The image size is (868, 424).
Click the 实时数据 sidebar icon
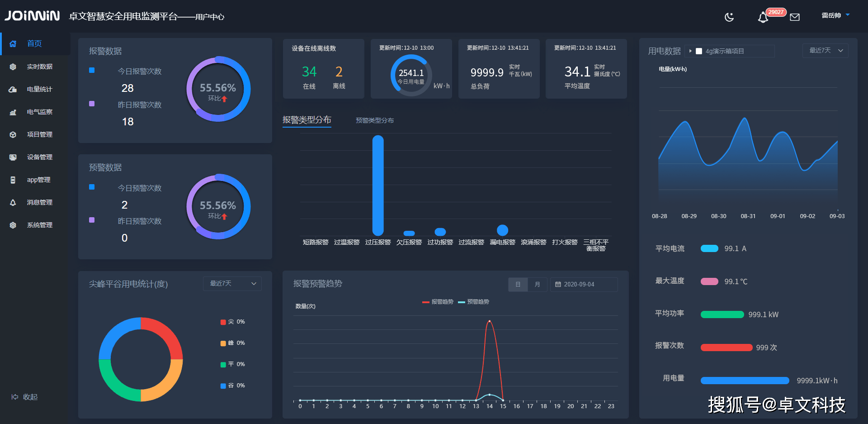tap(13, 67)
